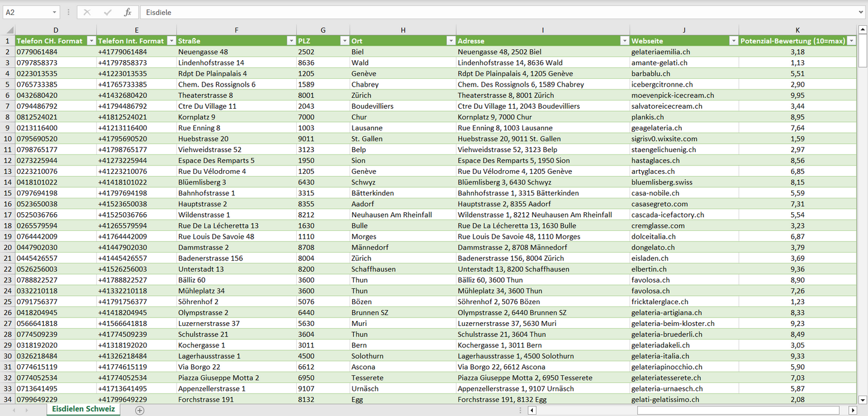The width and height of the screenshot is (868, 416).
Task: Click cell containing moevenpick-icecream.ch
Action: (x=672, y=95)
